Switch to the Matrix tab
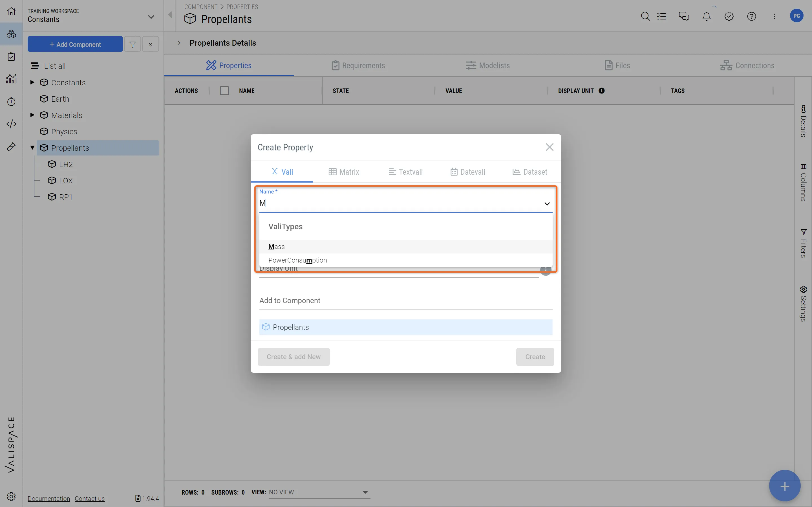 pos(344,172)
